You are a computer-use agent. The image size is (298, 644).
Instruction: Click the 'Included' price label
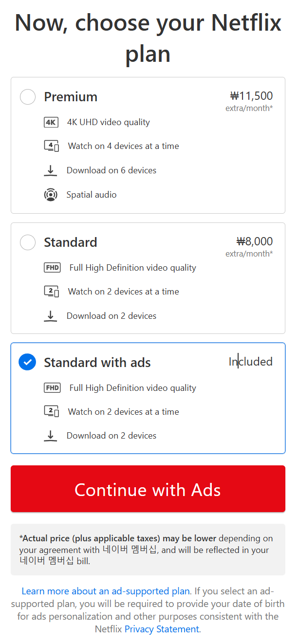[x=251, y=362]
